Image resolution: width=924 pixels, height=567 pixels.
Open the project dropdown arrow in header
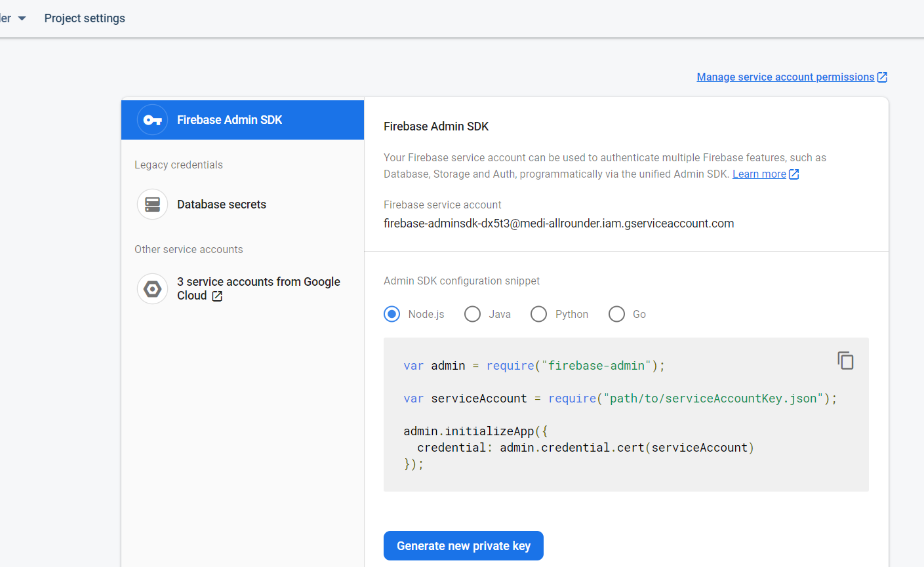pyautogui.click(x=22, y=18)
